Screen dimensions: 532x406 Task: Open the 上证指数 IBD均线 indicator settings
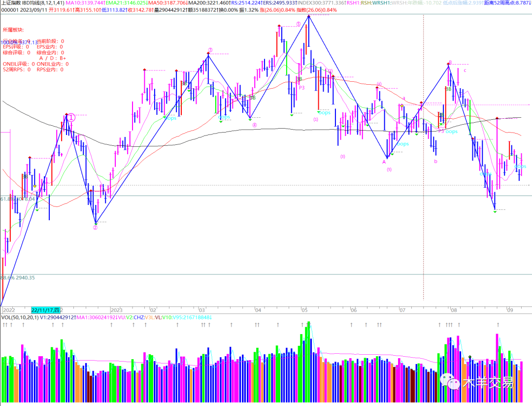pyautogui.click(x=32, y=3)
